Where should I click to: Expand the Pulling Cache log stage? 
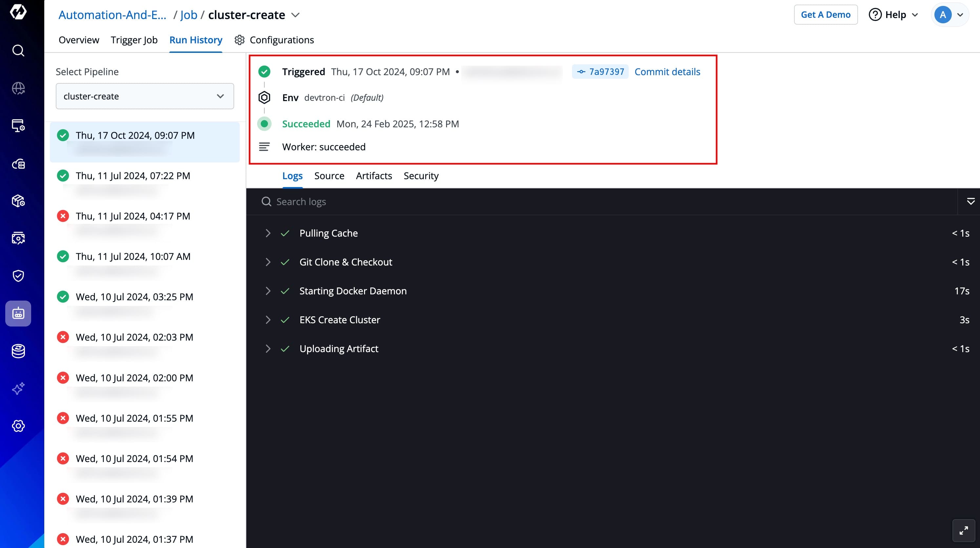[268, 233]
